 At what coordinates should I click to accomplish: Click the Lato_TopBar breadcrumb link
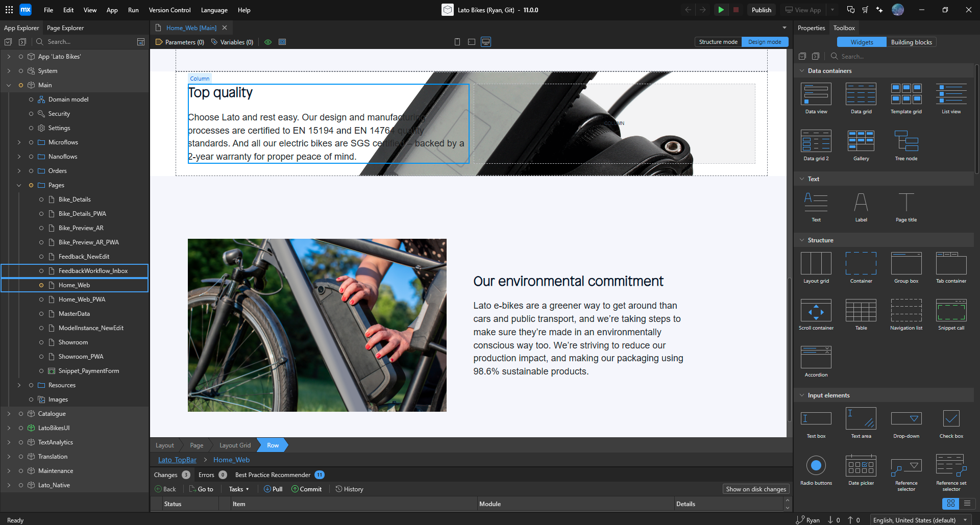(x=177, y=460)
